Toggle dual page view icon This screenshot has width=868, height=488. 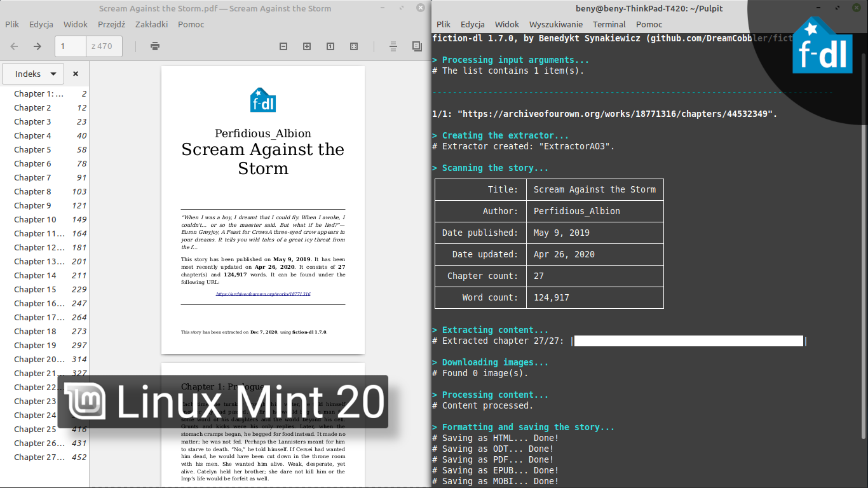click(417, 46)
